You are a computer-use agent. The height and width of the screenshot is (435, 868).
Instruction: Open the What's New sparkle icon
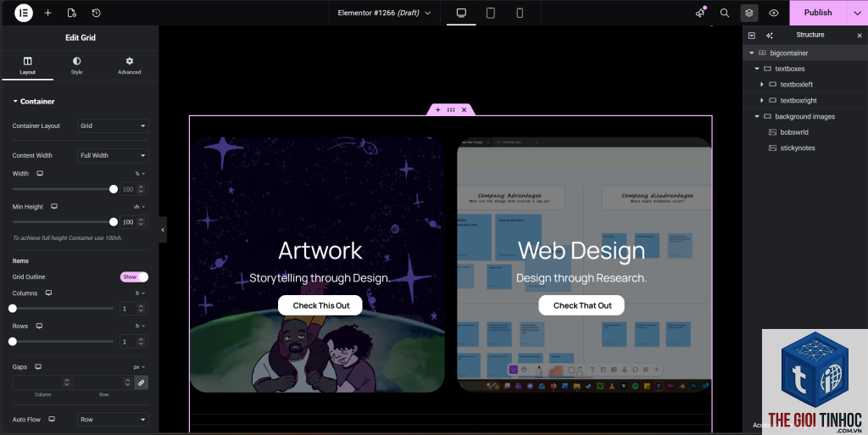point(700,12)
